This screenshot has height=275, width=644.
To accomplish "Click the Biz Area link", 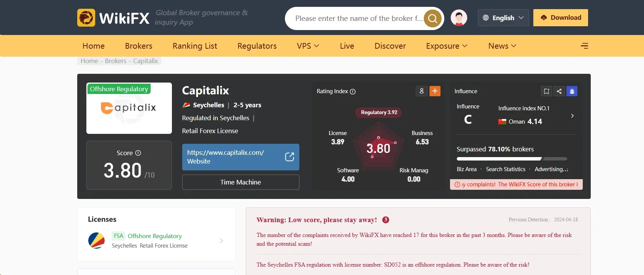I will [467, 169].
